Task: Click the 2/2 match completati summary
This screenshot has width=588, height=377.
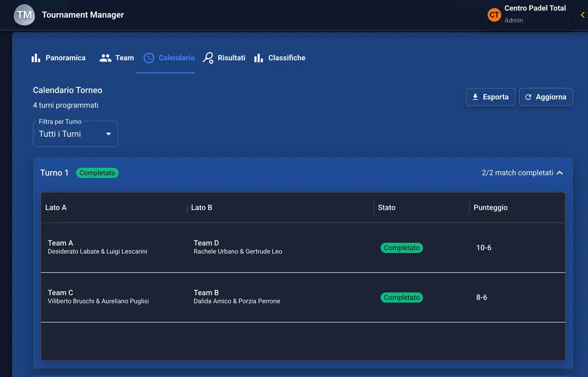Action: pyautogui.click(x=517, y=173)
